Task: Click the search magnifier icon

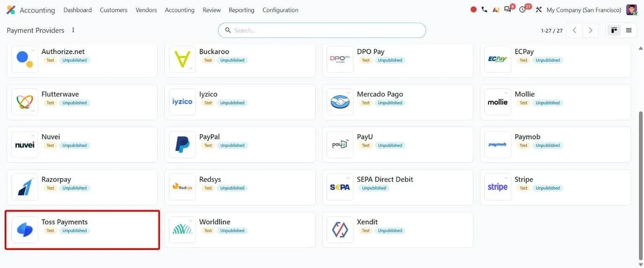Action: click(x=228, y=30)
